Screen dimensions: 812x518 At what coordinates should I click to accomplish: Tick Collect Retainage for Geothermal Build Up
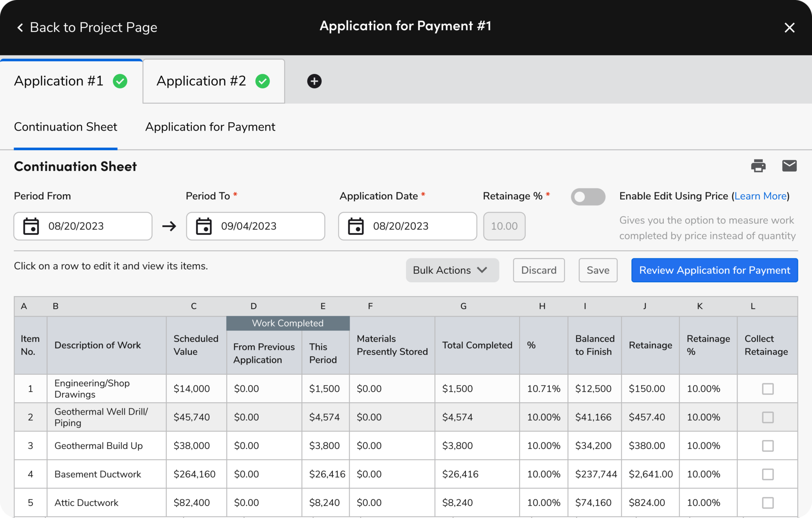[767, 446]
